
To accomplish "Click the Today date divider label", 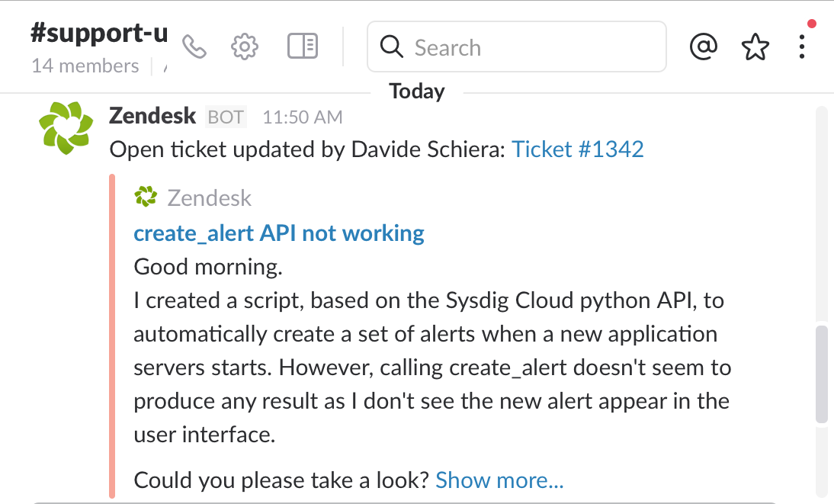I will 417,91.
